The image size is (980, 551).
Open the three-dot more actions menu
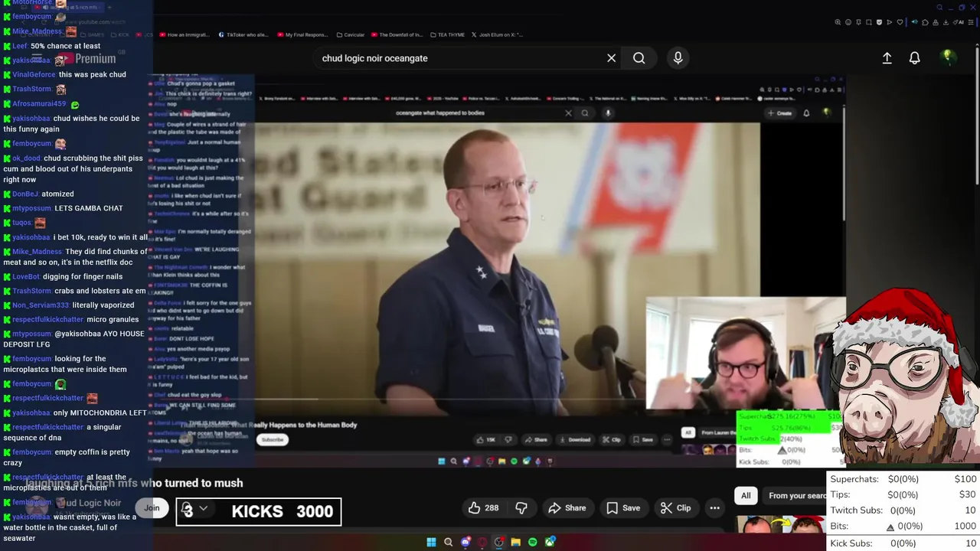(x=714, y=507)
